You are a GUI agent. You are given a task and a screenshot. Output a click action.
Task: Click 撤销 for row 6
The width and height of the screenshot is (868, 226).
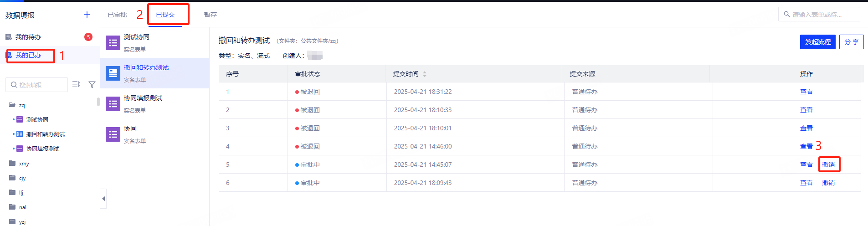[828, 183]
